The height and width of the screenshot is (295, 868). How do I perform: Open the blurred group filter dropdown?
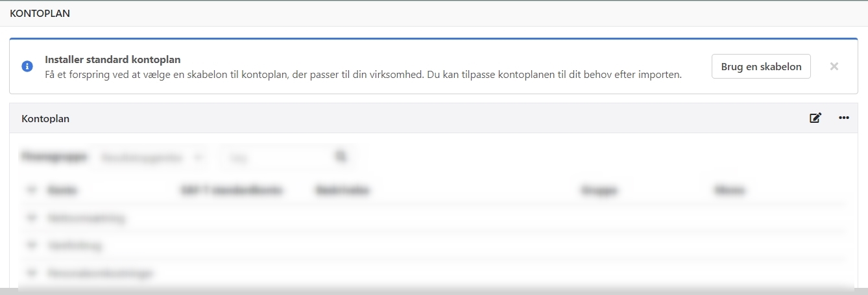click(x=150, y=157)
